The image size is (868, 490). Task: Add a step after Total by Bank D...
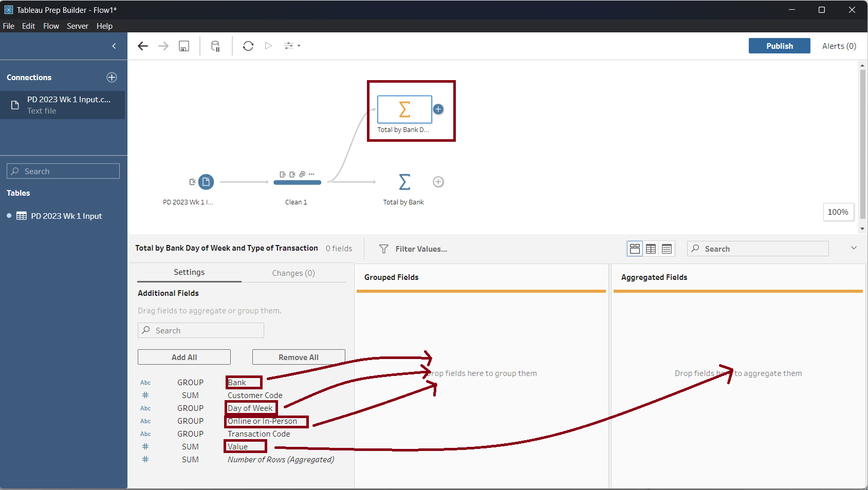pos(438,109)
